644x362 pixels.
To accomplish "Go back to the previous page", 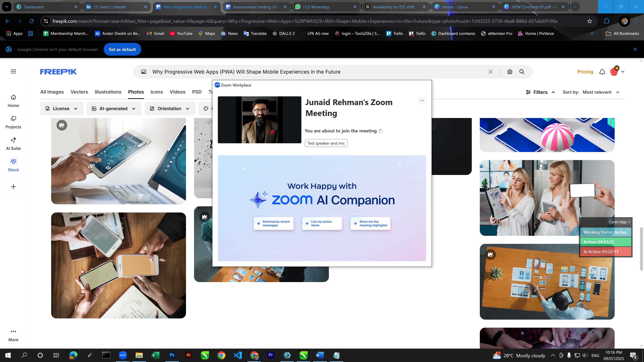I will pos(8,21).
